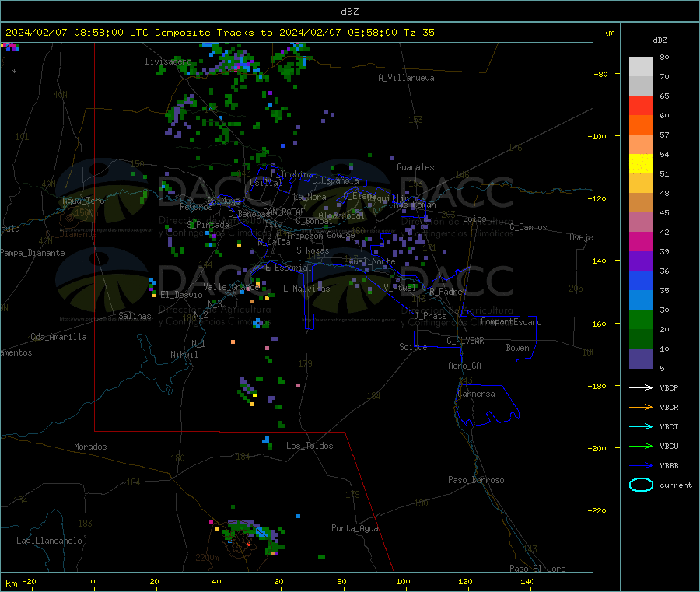Click the white VBCP arrow legend icon
Viewport: 700px width, 592px height.
641,387
